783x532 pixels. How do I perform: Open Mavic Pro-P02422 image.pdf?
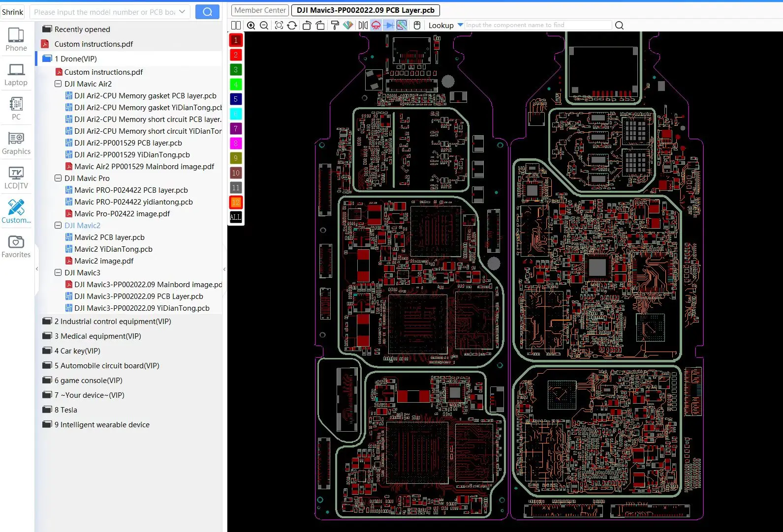click(122, 213)
